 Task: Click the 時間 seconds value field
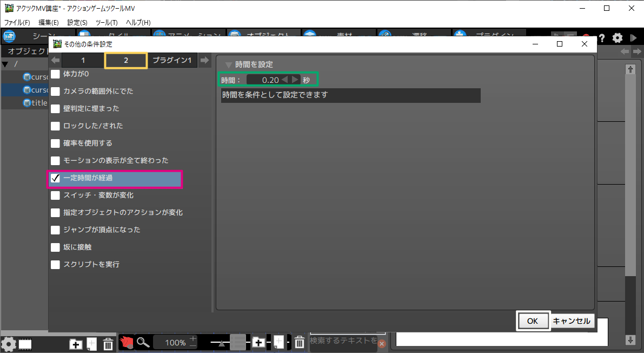tap(264, 80)
